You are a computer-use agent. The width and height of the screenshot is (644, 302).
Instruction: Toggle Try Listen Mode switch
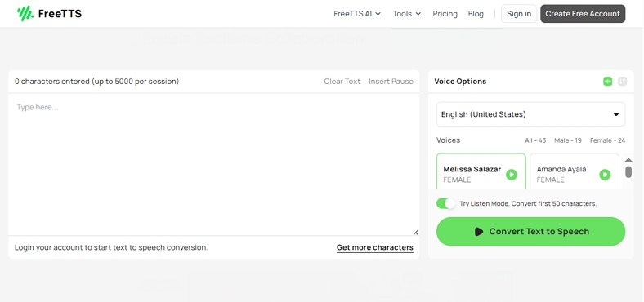click(446, 203)
